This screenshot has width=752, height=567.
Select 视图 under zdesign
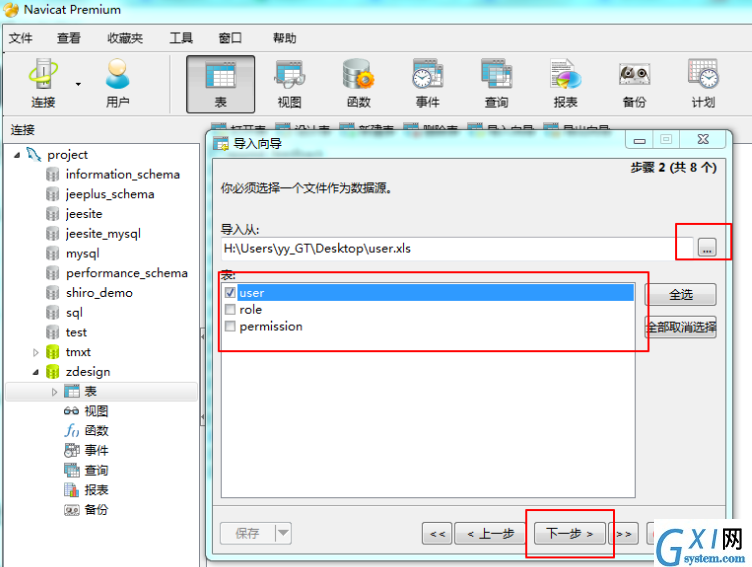96,411
